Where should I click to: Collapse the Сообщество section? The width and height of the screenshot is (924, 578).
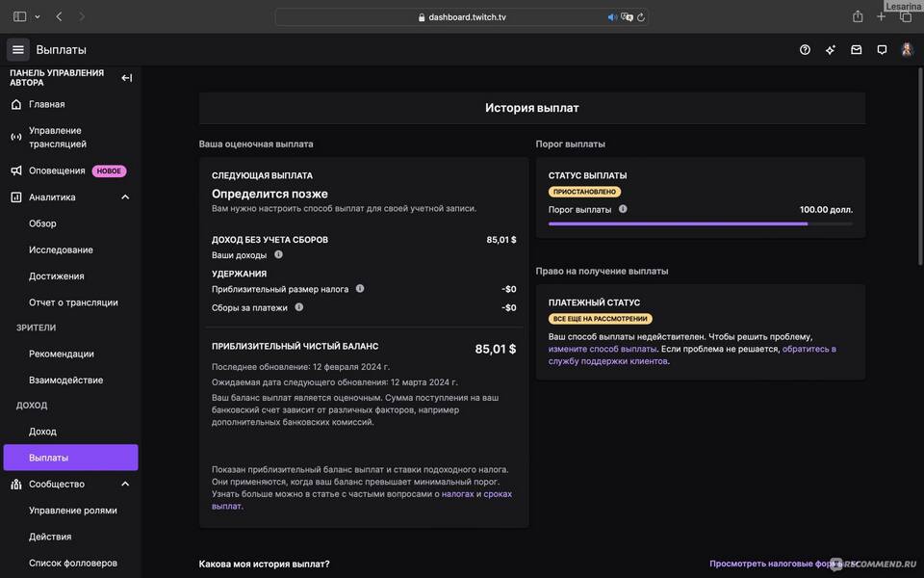pos(125,485)
